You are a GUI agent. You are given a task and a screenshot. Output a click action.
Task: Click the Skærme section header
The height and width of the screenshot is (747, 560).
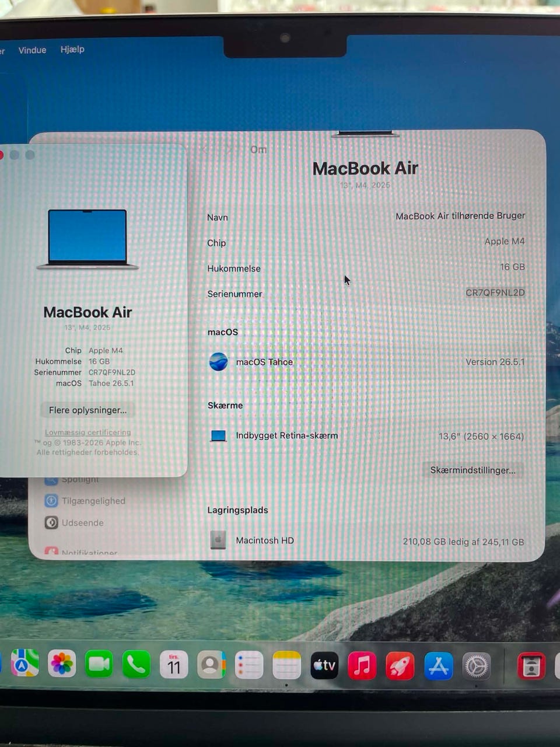click(225, 406)
